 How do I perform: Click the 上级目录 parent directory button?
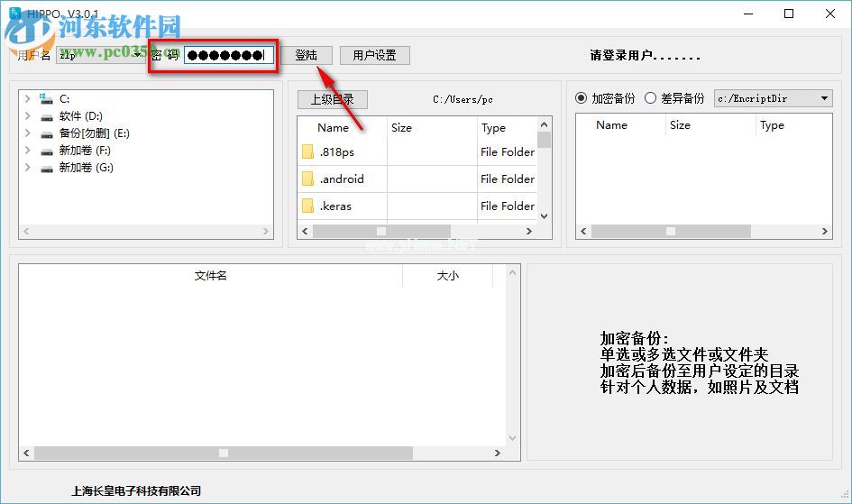332,99
